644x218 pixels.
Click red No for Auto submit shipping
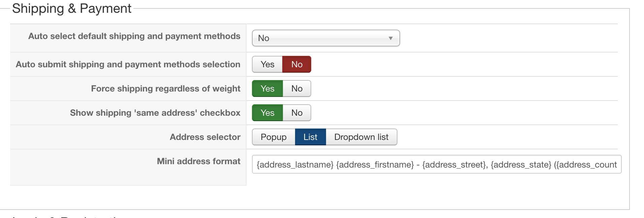[297, 64]
